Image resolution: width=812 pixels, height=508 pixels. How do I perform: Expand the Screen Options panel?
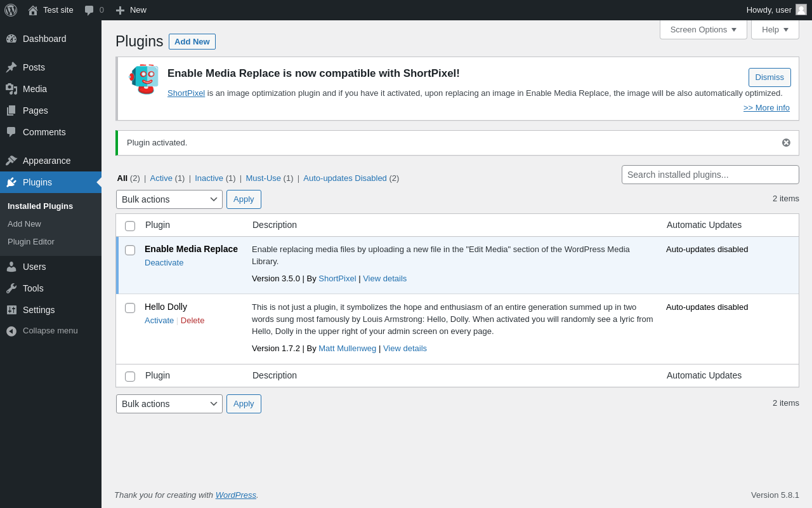[x=703, y=29]
